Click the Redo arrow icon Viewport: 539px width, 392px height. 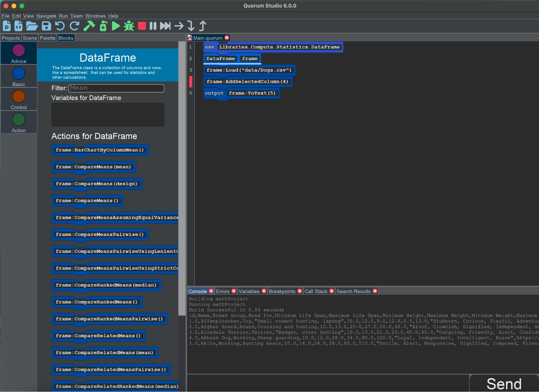[74, 27]
